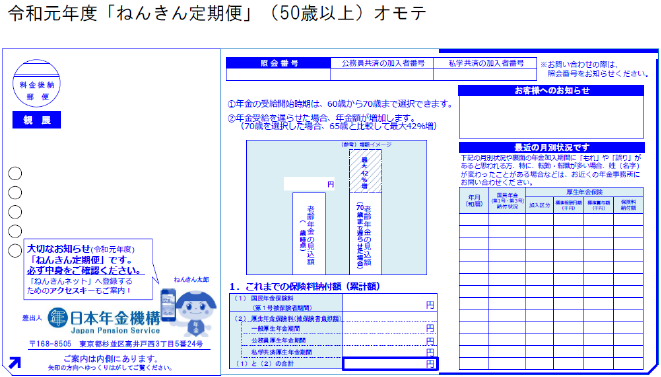
Task: Click the 標準賞与額 column header
Action: 598,205
